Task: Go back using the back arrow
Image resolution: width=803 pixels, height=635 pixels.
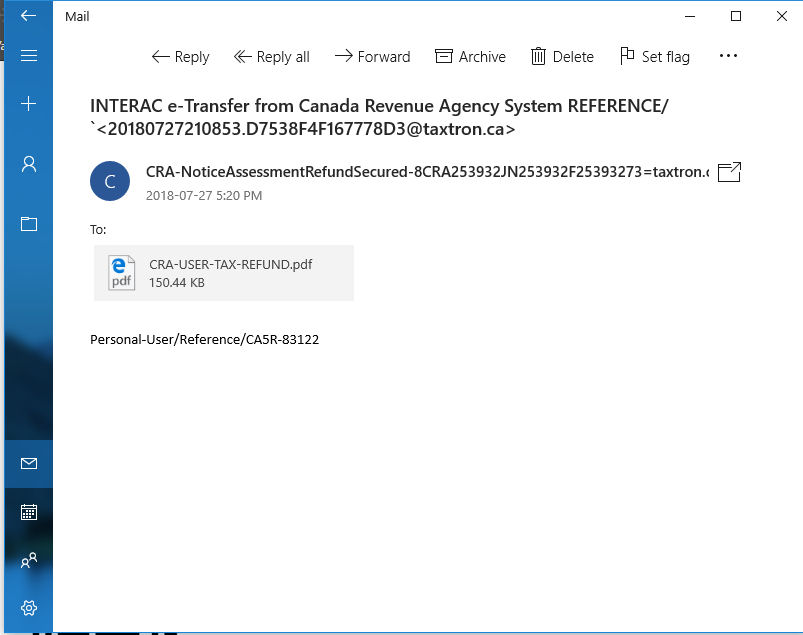Action: click(x=28, y=16)
